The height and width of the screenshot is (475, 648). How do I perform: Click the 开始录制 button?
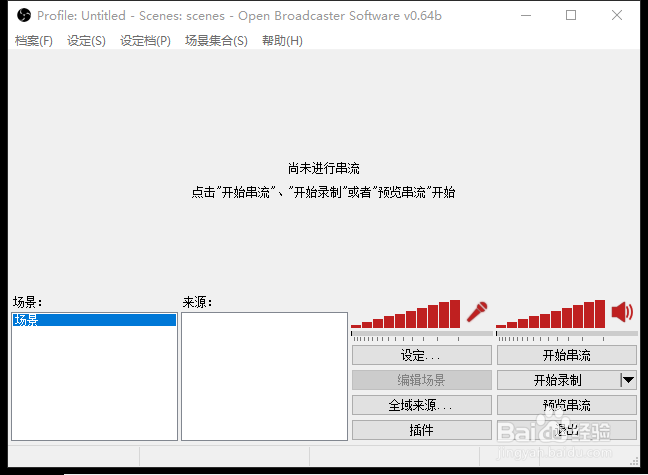coord(558,380)
